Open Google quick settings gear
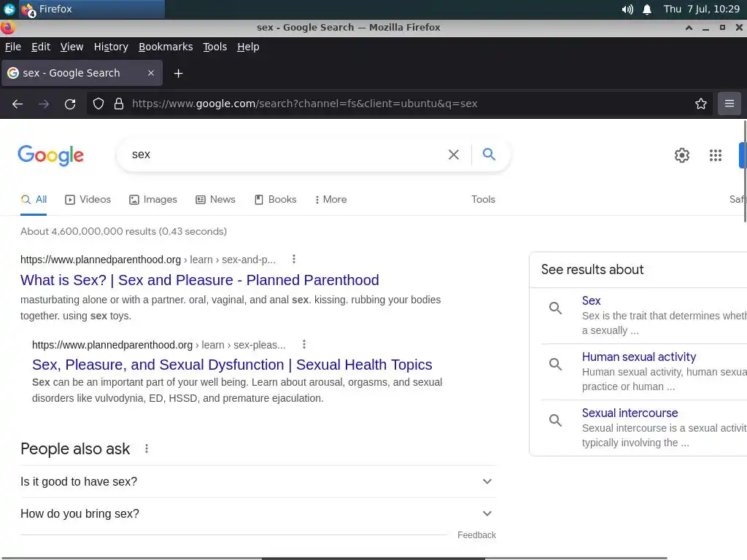747x560 pixels. [x=682, y=155]
